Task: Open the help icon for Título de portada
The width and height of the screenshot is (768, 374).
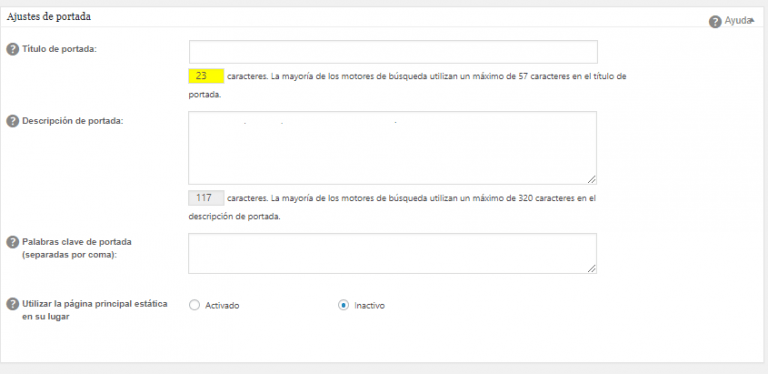Action: pos(12,49)
